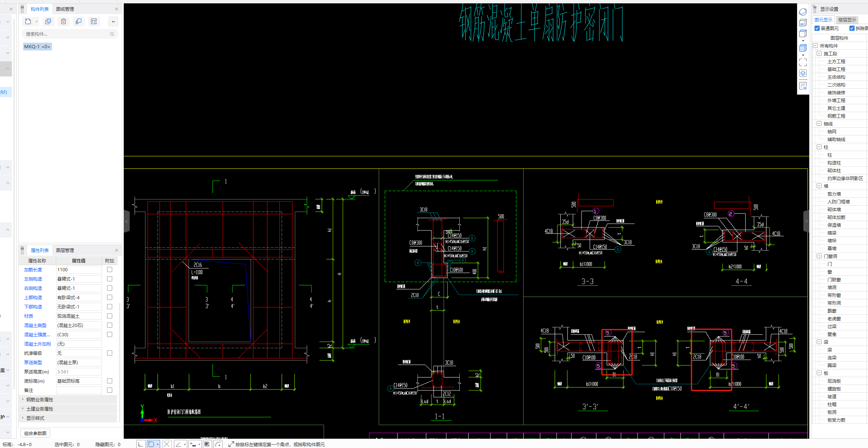Image resolution: width=868 pixels, height=448 pixels.
Task: Close the component list panel
Action: (117, 9)
